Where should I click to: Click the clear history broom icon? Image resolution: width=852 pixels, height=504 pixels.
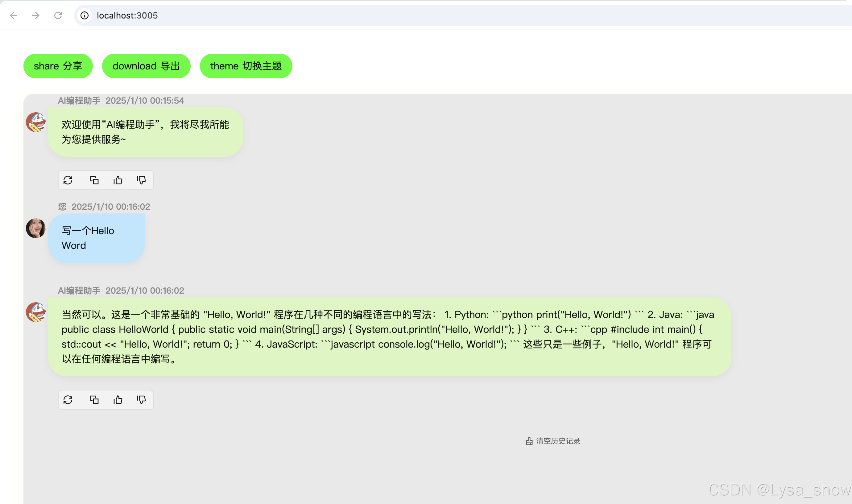pos(529,441)
